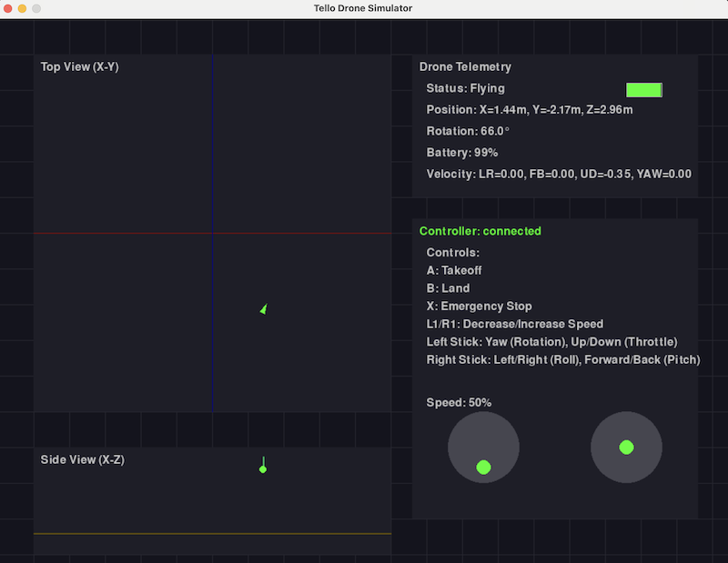The height and width of the screenshot is (563, 728).
Task: Click the drone marker in Side View
Action: (x=263, y=465)
